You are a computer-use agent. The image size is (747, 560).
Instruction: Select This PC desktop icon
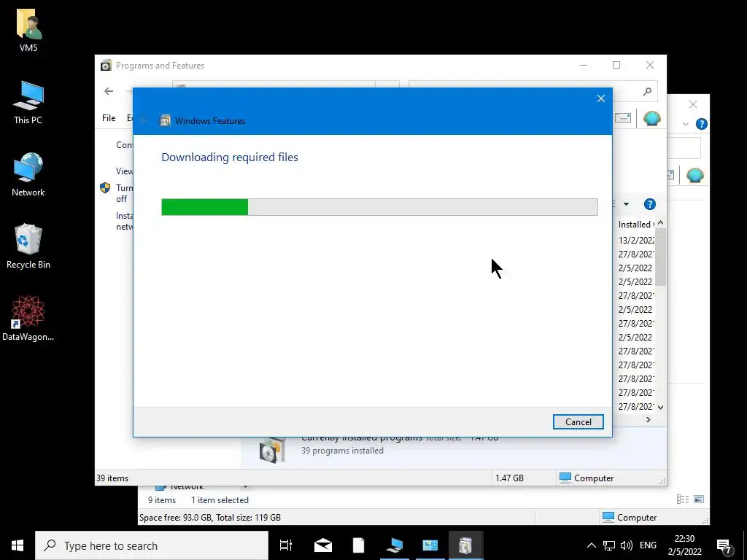(x=28, y=103)
